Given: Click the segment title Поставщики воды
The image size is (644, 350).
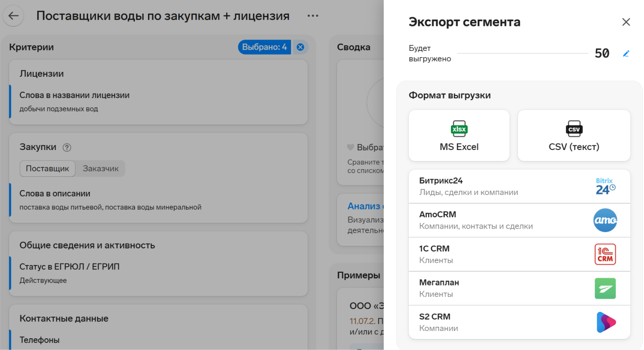Looking at the screenshot, I should click(x=163, y=16).
